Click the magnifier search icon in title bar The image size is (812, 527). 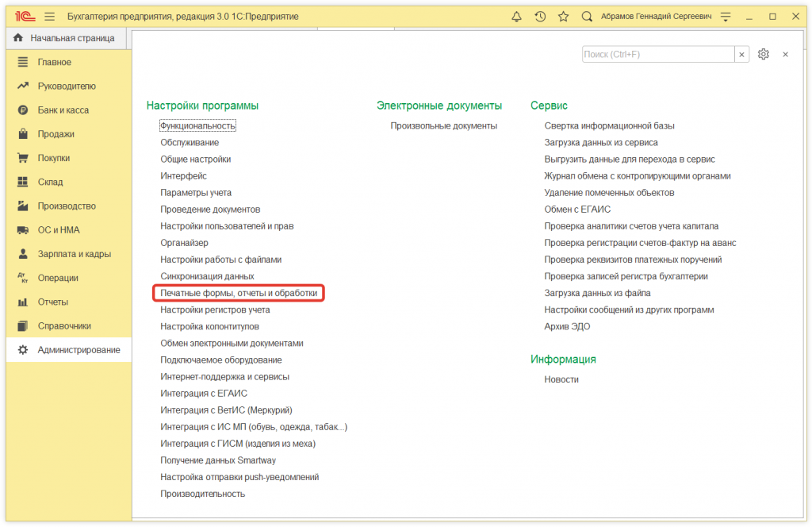pos(587,16)
